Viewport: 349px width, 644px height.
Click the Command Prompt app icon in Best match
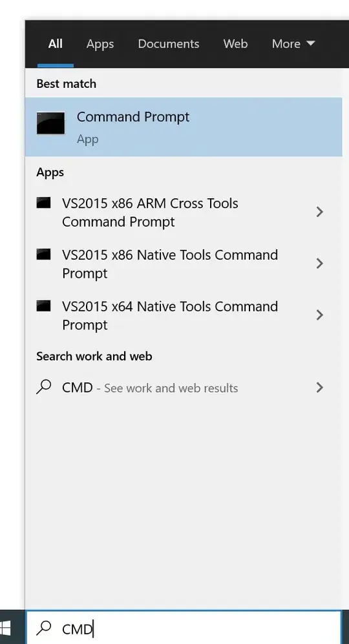pyautogui.click(x=50, y=123)
